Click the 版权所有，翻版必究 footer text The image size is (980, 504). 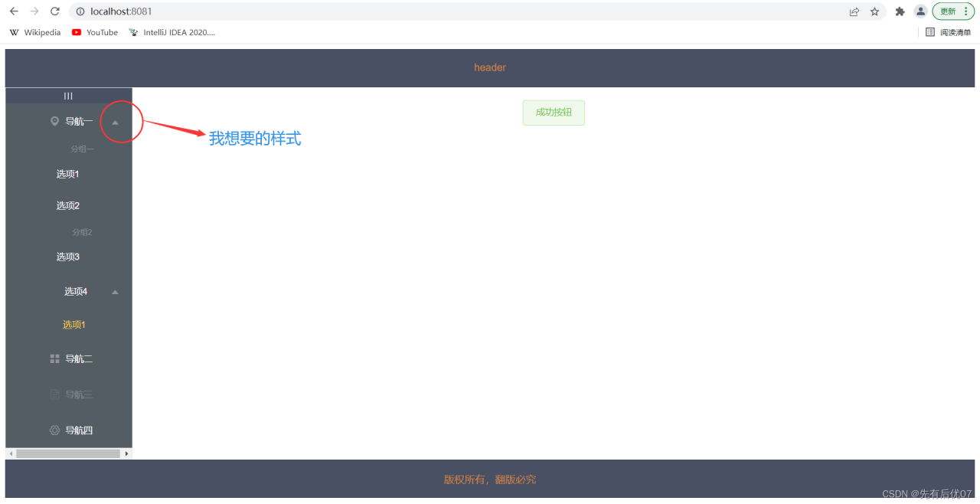pyautogui.click(x=490, y=479)
